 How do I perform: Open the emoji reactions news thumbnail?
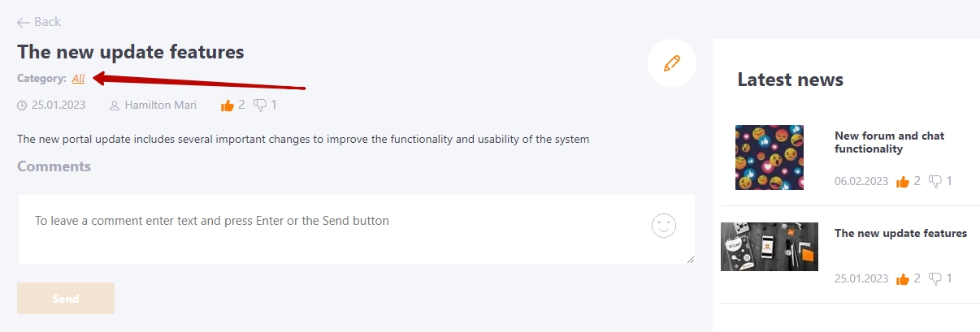click(770, 157)
